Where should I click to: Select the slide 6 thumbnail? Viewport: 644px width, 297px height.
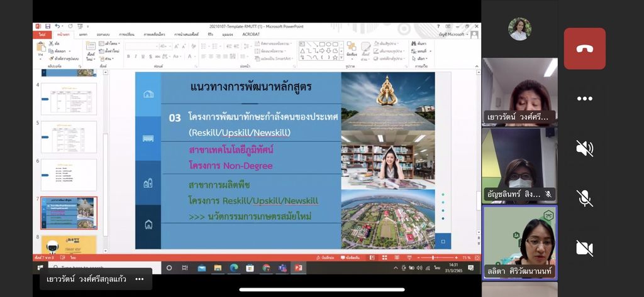[69, 175]
